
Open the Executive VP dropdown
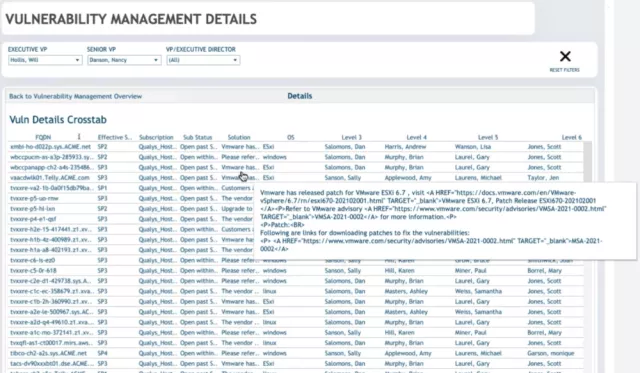45,60
